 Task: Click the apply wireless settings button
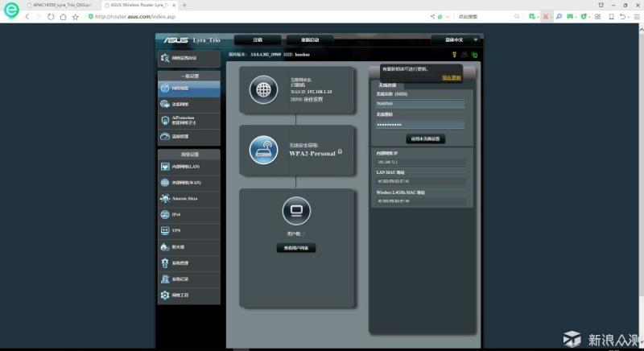click(x=425, y=138)
